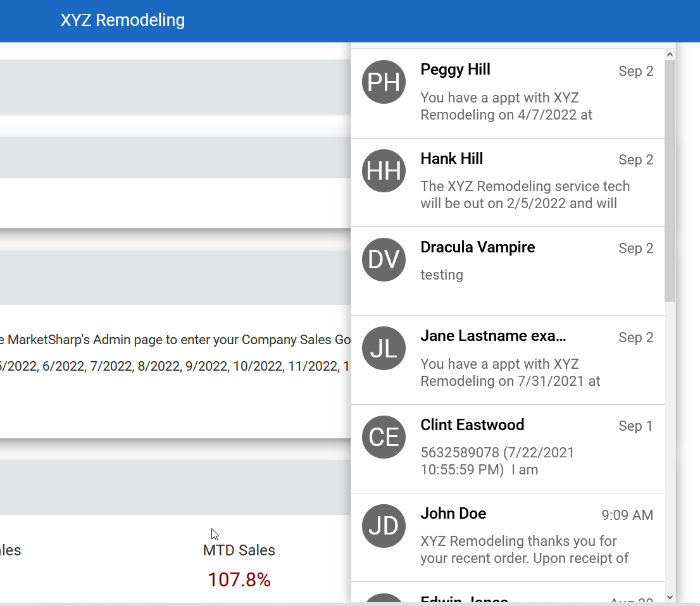Click the XYZ Remodeling header title
The image size is (700, 606).
coord(123,20)
